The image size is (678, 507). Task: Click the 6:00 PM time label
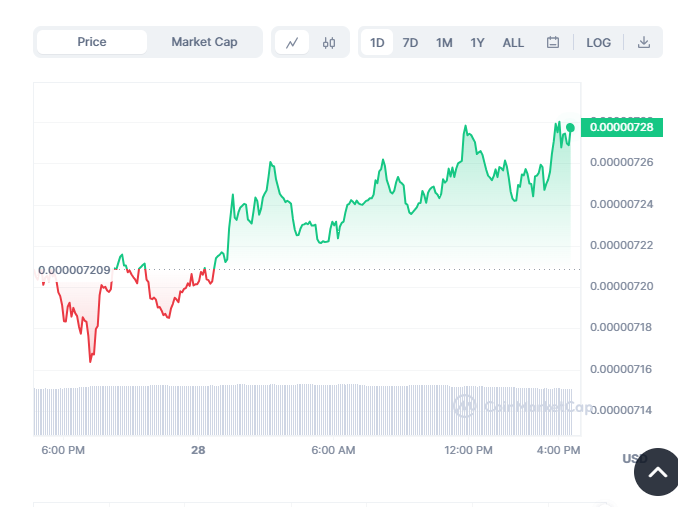point(63,450)
